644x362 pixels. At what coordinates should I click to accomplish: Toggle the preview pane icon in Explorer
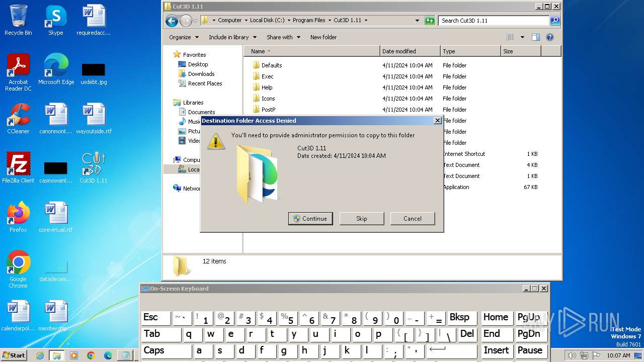coord(536,37)
